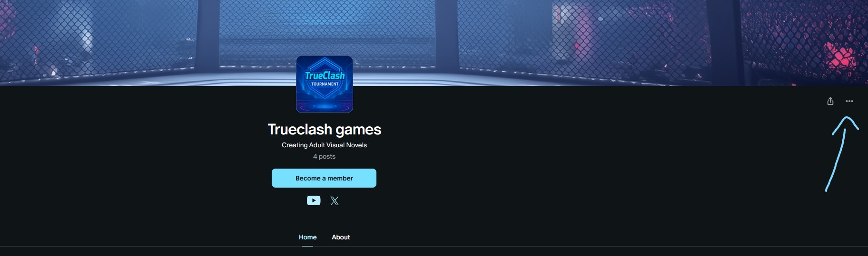
Task: Visit the creator's X profile icon
Action: click(335, 201)
